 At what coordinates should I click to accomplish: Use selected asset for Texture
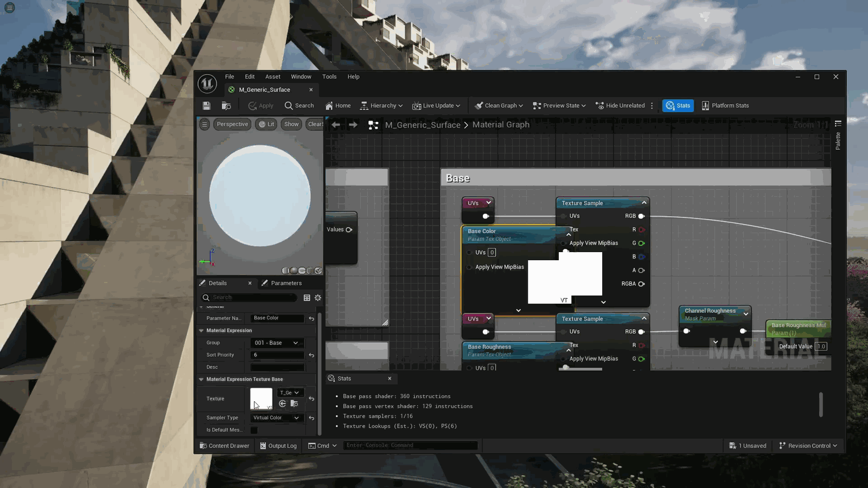pos(282,403)
